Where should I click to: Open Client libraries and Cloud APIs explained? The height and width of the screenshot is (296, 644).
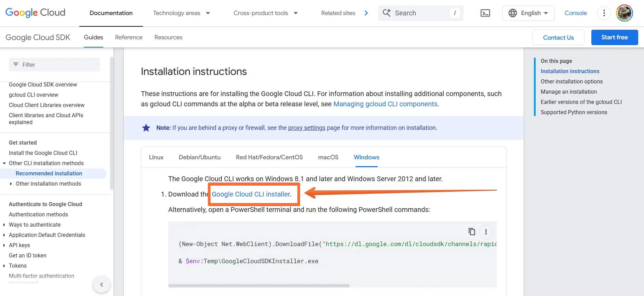click(x=46, y=119)
